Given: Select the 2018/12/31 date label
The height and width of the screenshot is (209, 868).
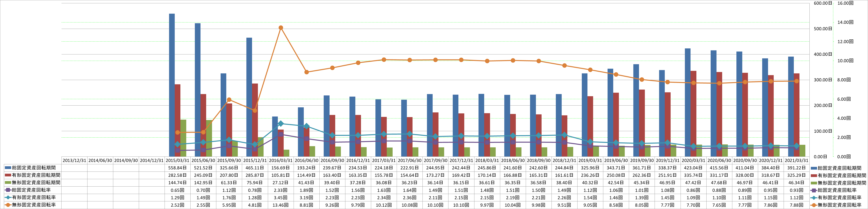Looking at the screenshot, I should click(x=564, y=161).
